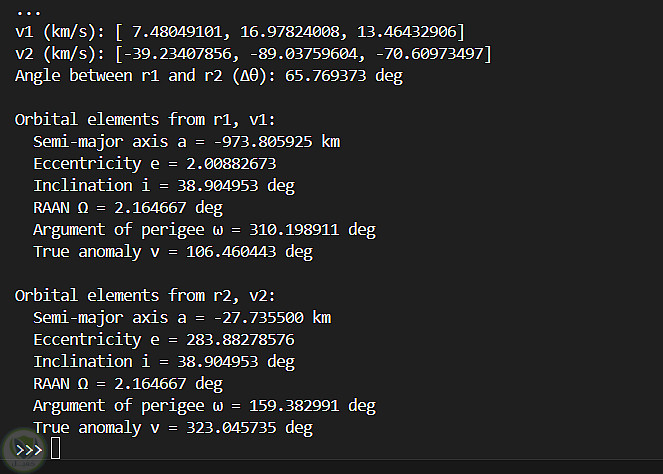Image resolution: width=663 pixels, height=474 pixels.
Task: Click the true anomaly 323.045735 deg line
Action: click(172, 427)
